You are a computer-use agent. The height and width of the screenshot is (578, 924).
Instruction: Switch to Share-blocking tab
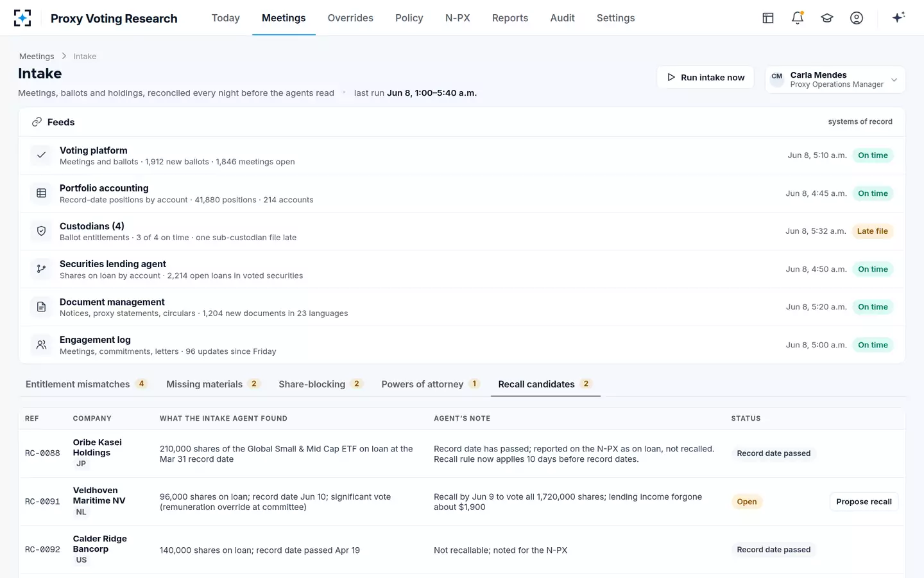(x=321, y=384)
